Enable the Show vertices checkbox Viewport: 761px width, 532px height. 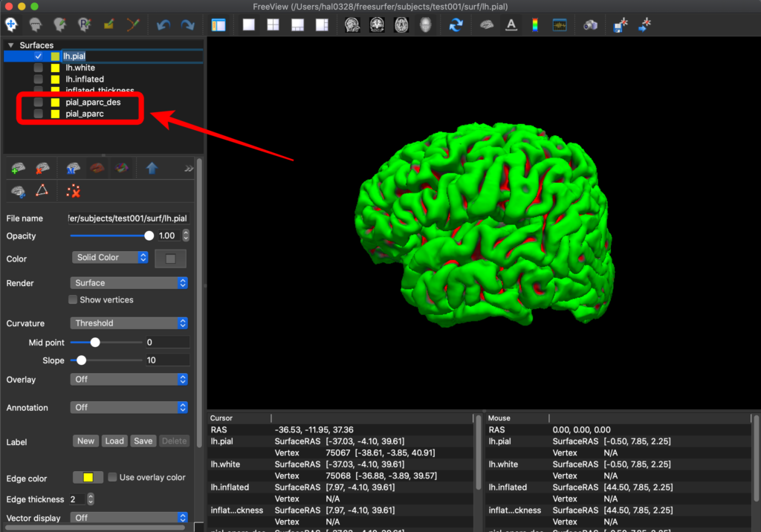[x=73, y=300]
